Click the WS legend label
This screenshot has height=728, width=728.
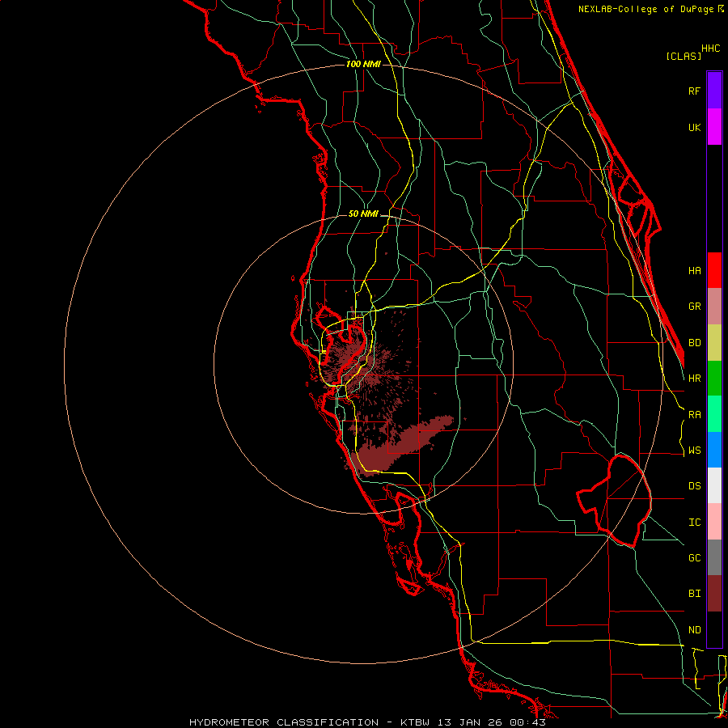pyautogui.click(x=694, y=451)
